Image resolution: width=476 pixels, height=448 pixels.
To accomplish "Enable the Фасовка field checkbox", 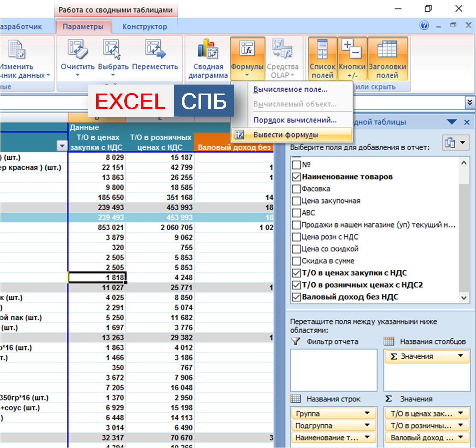I will (x=296, y=189).
